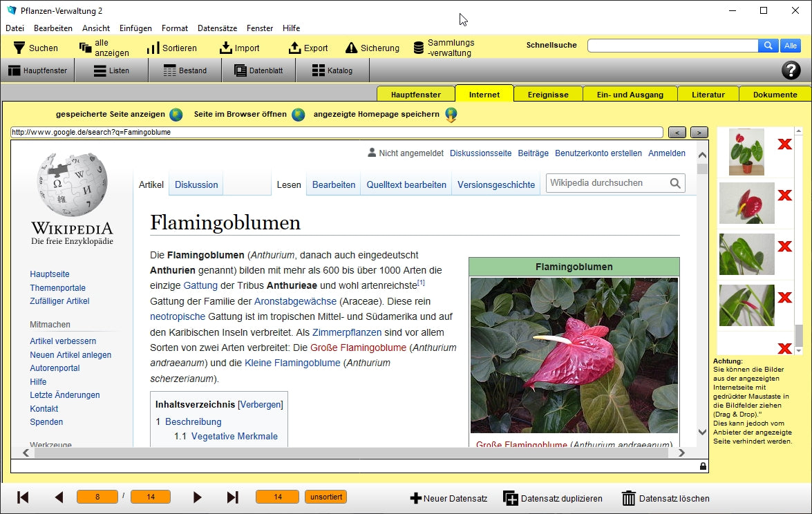The height and width of the screenshot is (514, 812).
Task: Delete the first plant thumbnail with red X
Action: pos(784,144)
